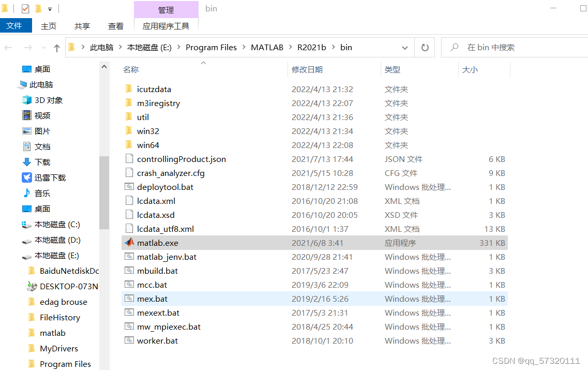The image size is (588, 370).
Task: Select the m3iregistry folder name
Action: (158, 103)
